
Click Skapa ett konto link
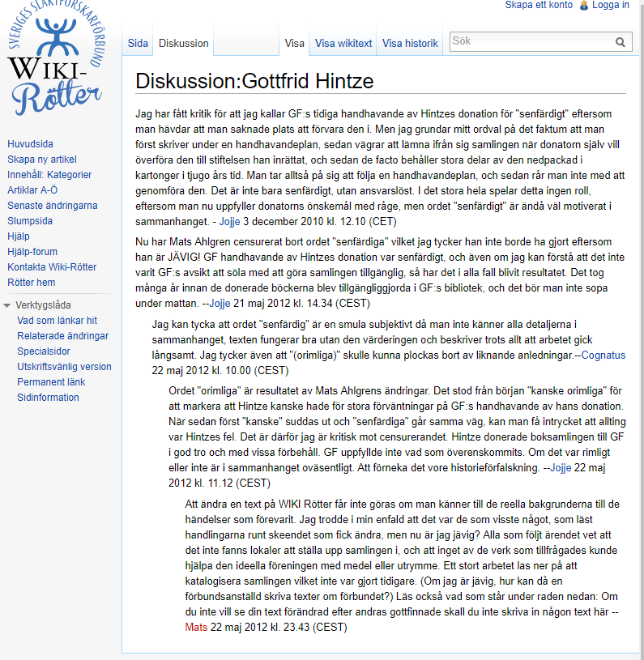pos(539,5)
